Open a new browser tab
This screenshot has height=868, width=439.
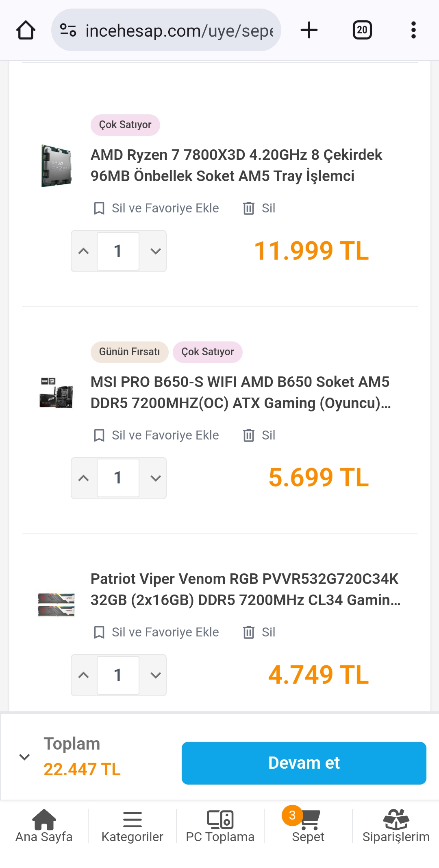point(309,30)
